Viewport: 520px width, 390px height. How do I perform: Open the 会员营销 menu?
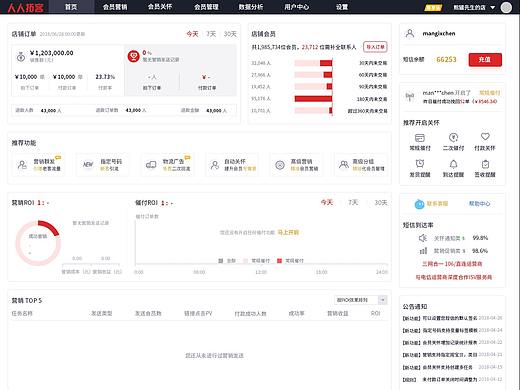[115, 7]
